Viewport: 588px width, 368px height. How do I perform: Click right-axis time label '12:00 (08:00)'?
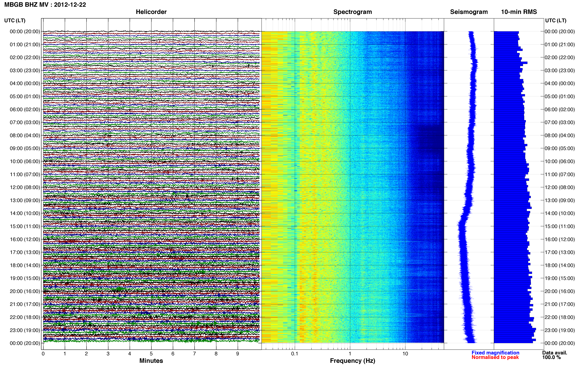(x=560, y=187)
